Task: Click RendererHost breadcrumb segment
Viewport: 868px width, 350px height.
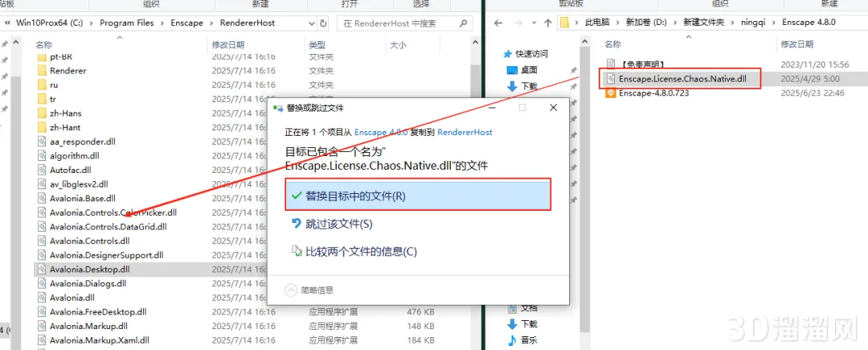Action: point(248,23)
